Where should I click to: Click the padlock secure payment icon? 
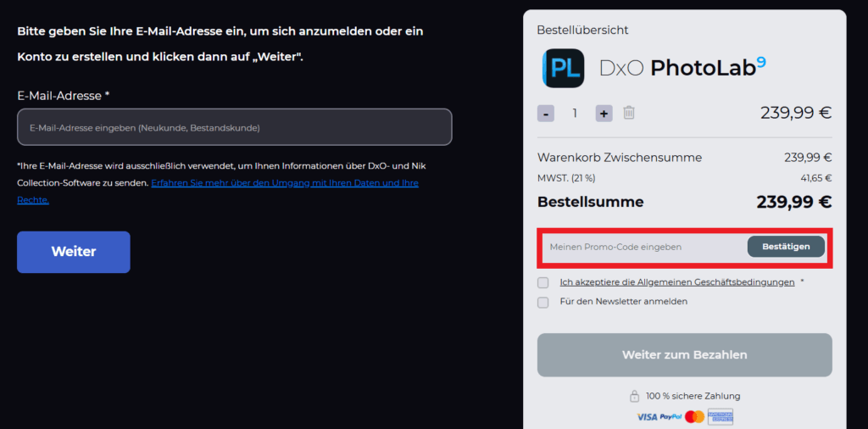[634, 396]
